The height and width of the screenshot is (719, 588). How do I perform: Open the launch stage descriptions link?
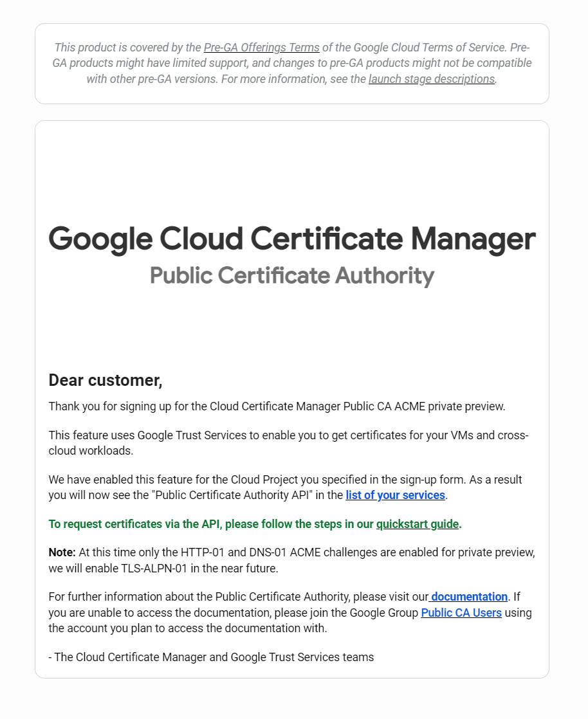432,79
